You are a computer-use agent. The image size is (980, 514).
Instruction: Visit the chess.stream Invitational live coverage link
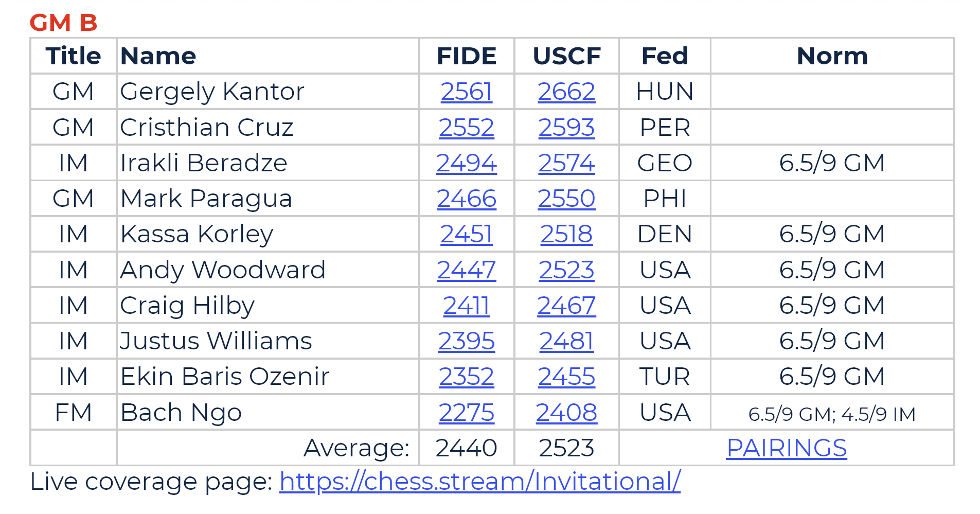pyautogui.click(x=480, y=482)
